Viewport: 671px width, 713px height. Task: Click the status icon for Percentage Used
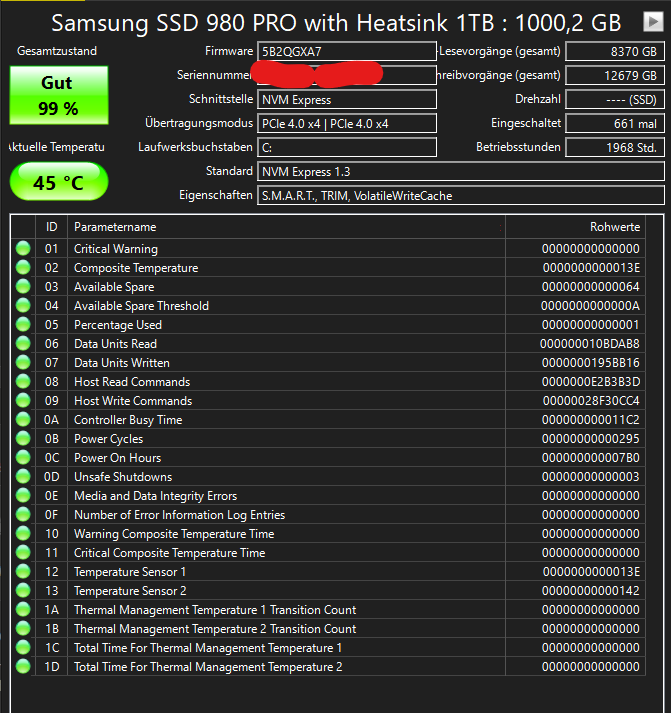[23, 324]
